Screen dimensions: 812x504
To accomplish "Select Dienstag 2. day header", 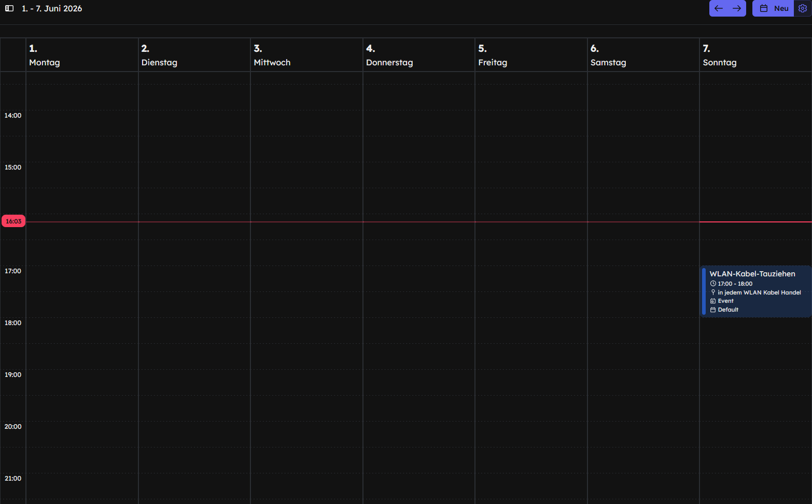I will click(194, 55).
